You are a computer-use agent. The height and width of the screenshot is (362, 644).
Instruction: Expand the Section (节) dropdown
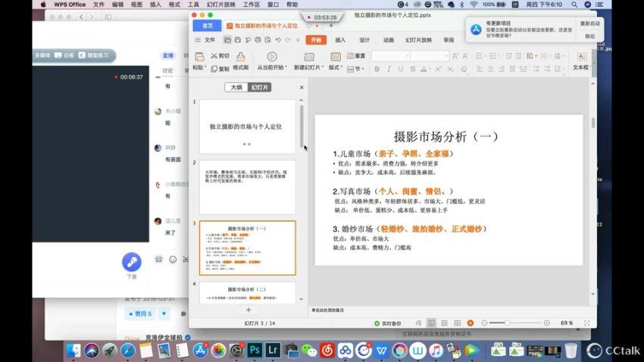tap(355, 69)
